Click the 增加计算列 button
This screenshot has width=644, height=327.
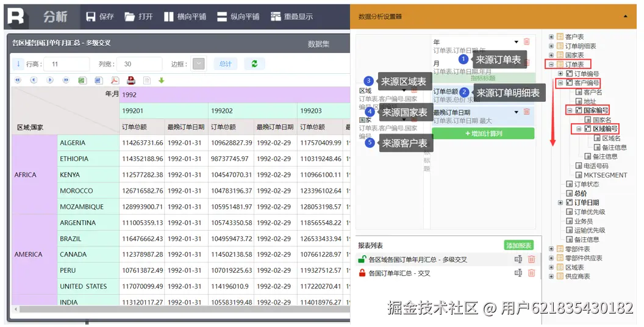(483, 134)
